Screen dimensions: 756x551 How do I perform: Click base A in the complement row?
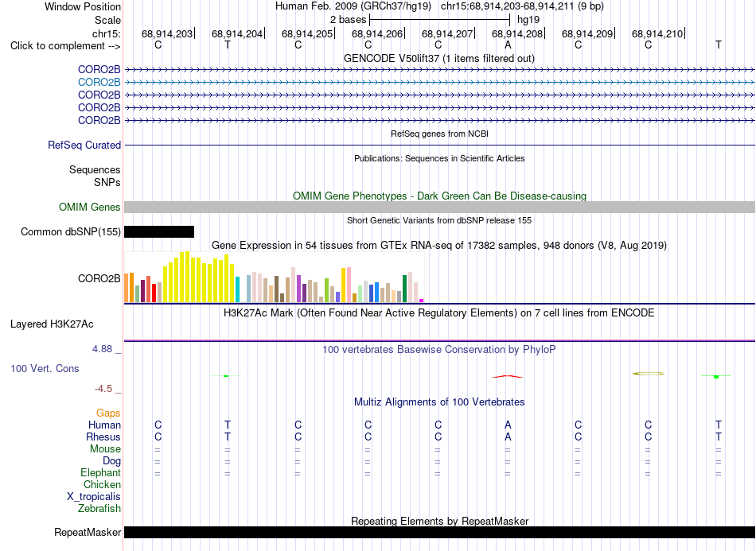508,45
